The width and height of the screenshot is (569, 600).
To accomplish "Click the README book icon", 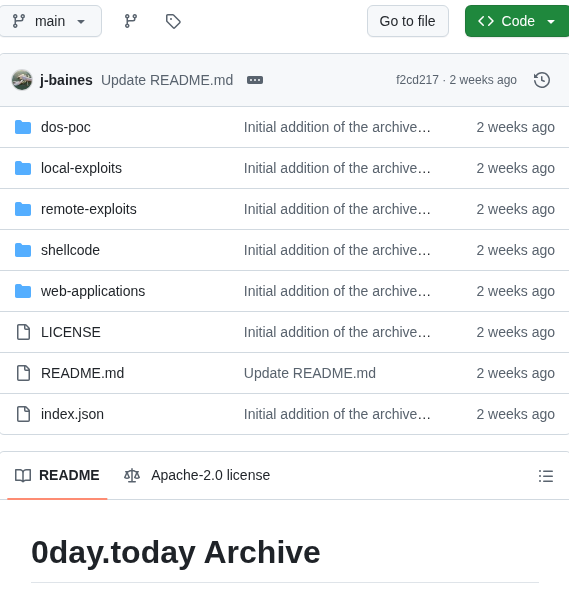I will pos(23,476).
